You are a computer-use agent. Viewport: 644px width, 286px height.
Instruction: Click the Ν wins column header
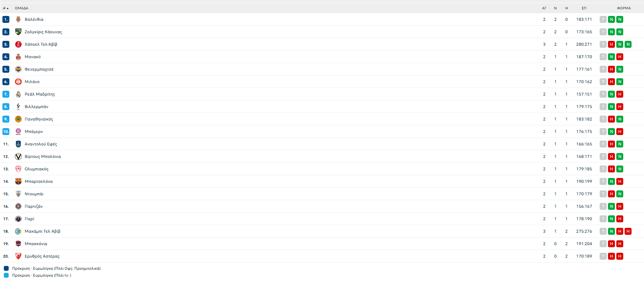point(555,8)
